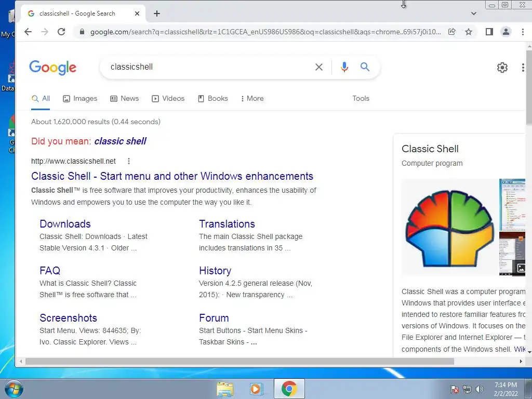Open the three-dot menu beside classicshell.net
532x399 pixels.
[x=129, y=161]
